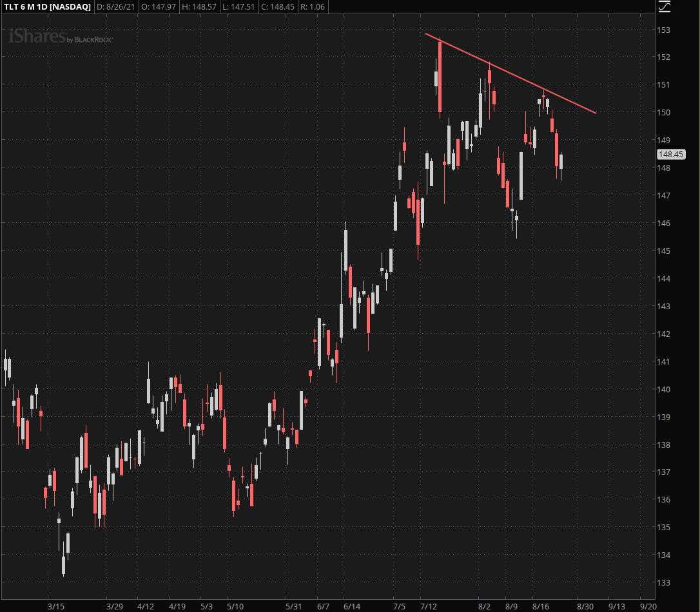Click the 150 price axis label
The height and width of the screenshot is (612, 700).
click(664, 112)
